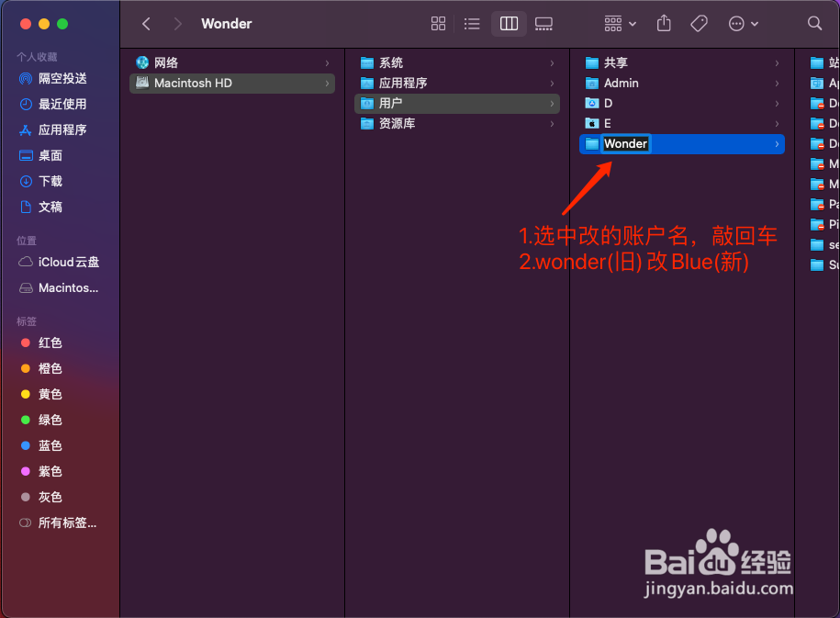
Task: Switch to gallery view
Action: [543, 23]
